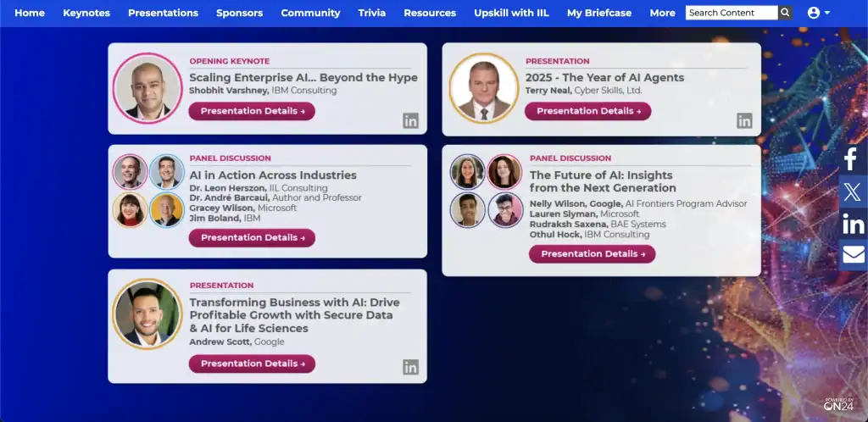Open the Presentations menu

(164, 13)
